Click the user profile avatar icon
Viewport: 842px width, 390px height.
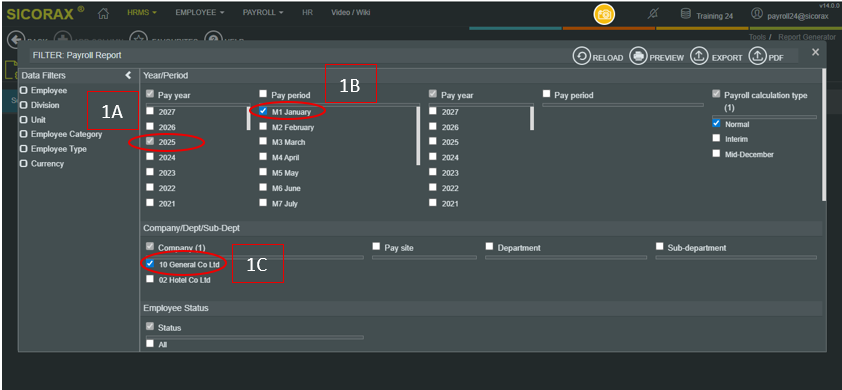[757, 14]
